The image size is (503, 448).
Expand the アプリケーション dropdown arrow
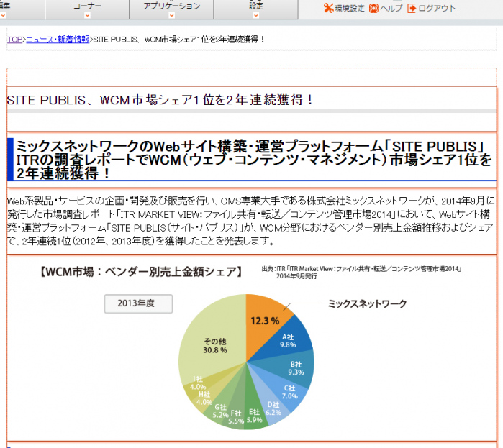[171, 15]
